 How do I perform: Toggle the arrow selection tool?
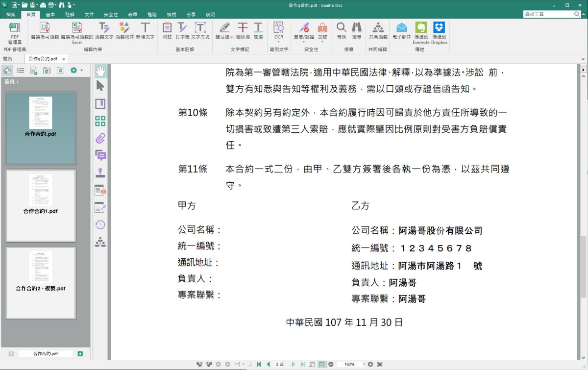tap(100, 86)
